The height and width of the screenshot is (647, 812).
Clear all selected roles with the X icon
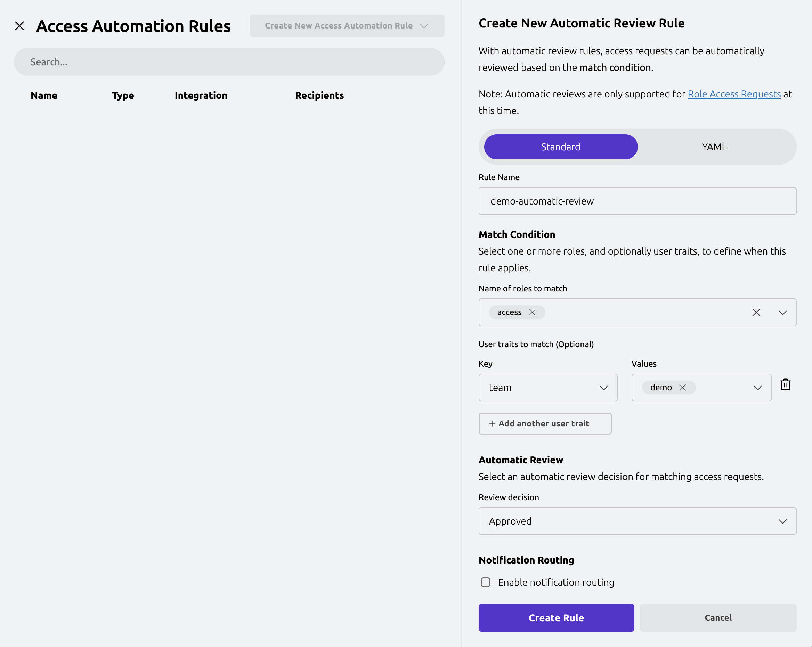(756, 312)
